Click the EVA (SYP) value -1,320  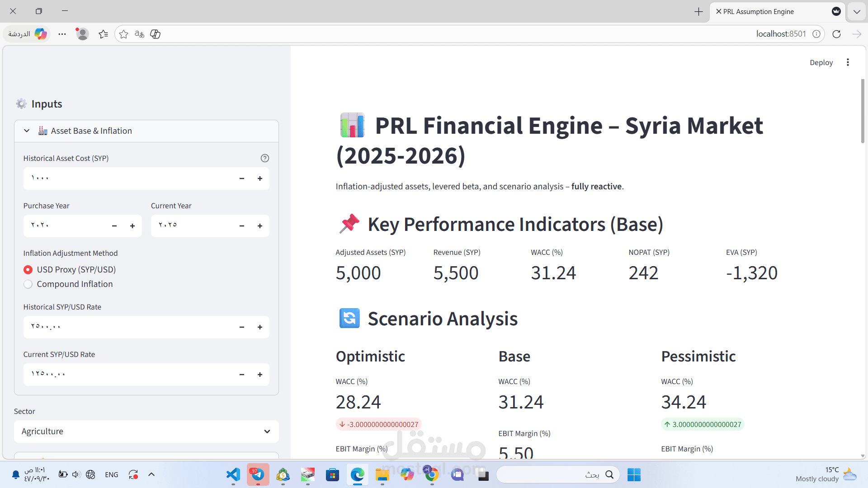coord(752,273)
